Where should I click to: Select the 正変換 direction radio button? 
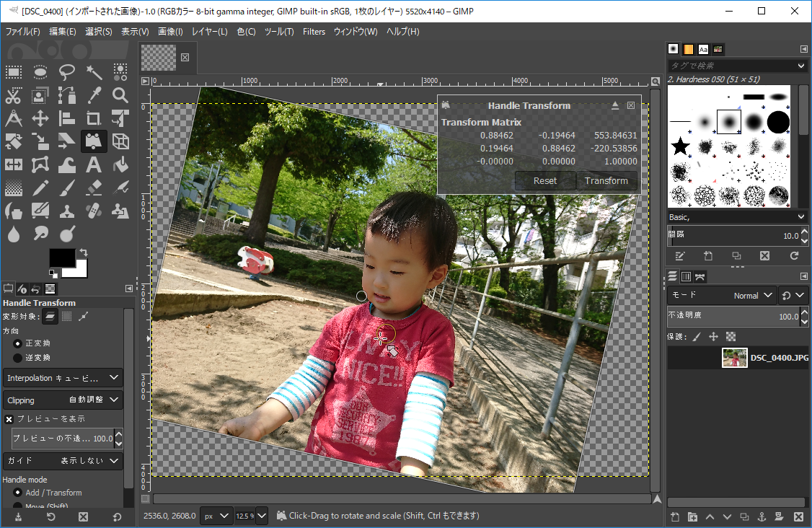pos(17,343)
